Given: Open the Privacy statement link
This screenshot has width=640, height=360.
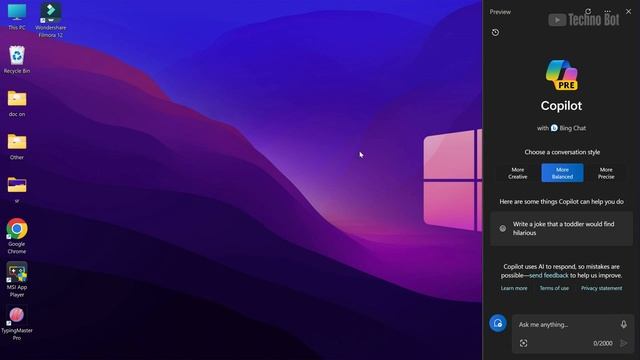Looking at the screenshot, I should click(x=602, y=288).
